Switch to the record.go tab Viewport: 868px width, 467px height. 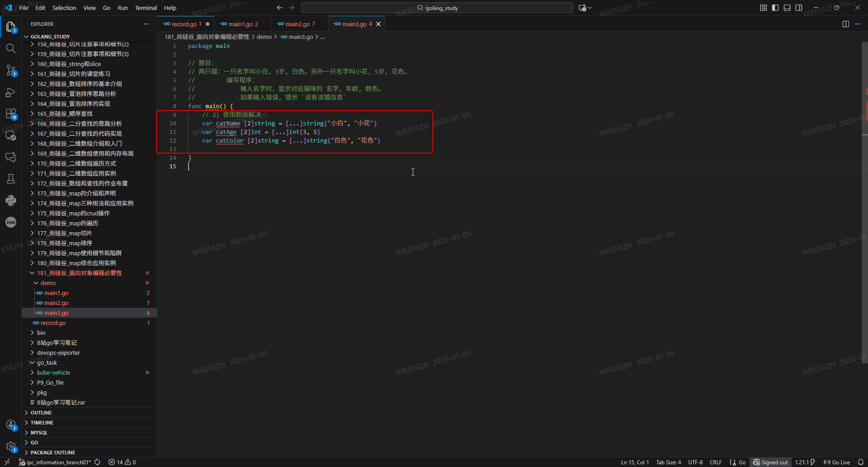pyautogui.click(x=186, y=24)
